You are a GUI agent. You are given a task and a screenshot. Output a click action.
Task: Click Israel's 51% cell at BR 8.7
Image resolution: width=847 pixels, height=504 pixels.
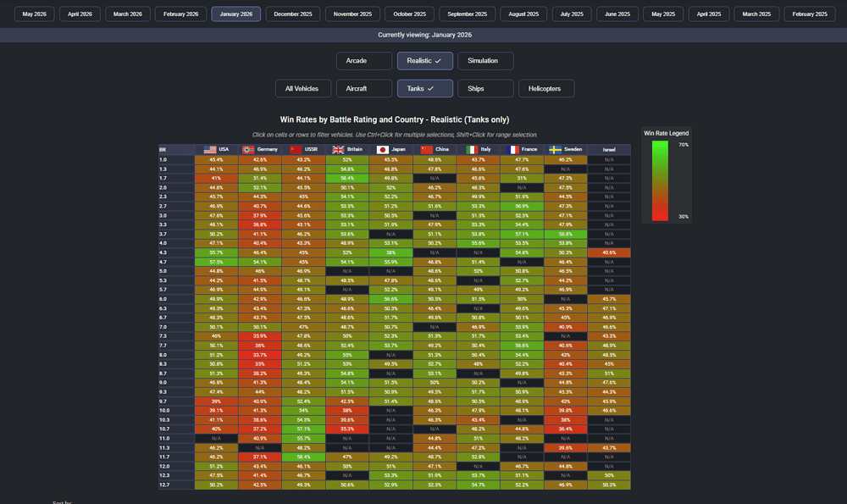[x=609, y=374]
